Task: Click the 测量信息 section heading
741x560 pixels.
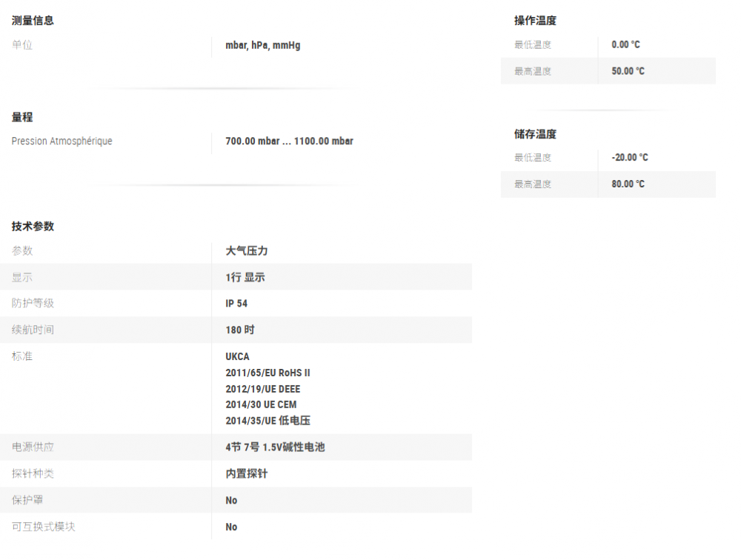Action: point(33,21)
